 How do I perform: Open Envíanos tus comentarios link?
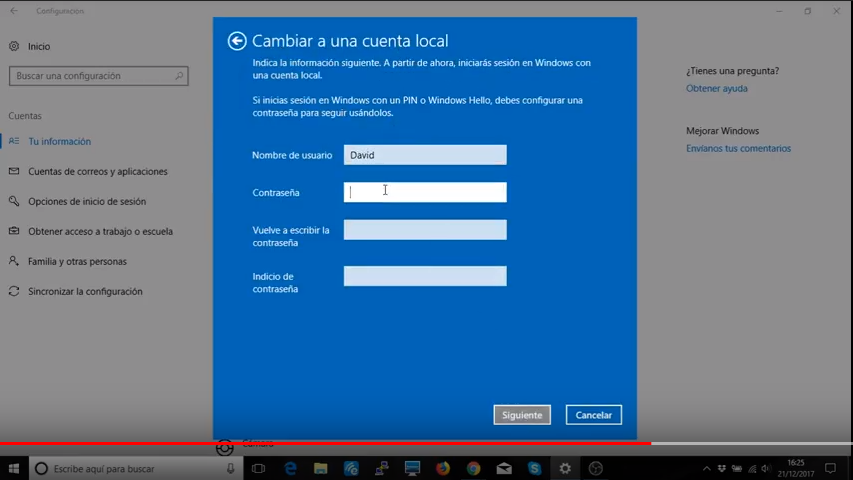click(x=738, y=149)
